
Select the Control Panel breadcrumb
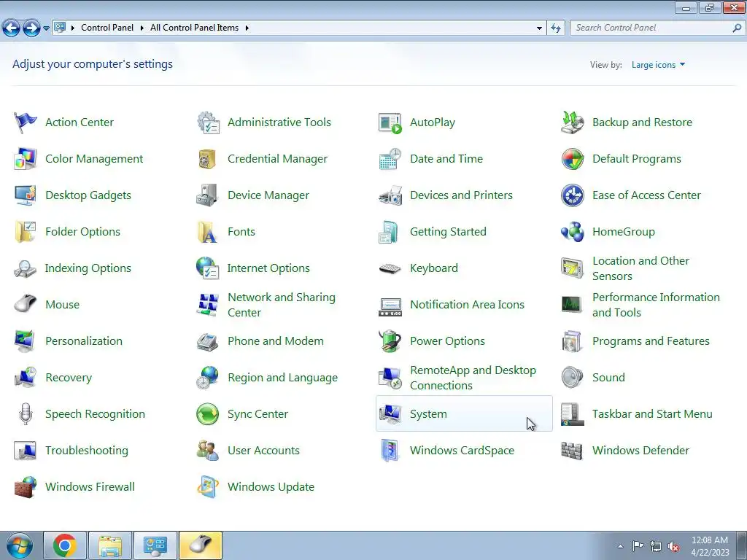point(107,28)
